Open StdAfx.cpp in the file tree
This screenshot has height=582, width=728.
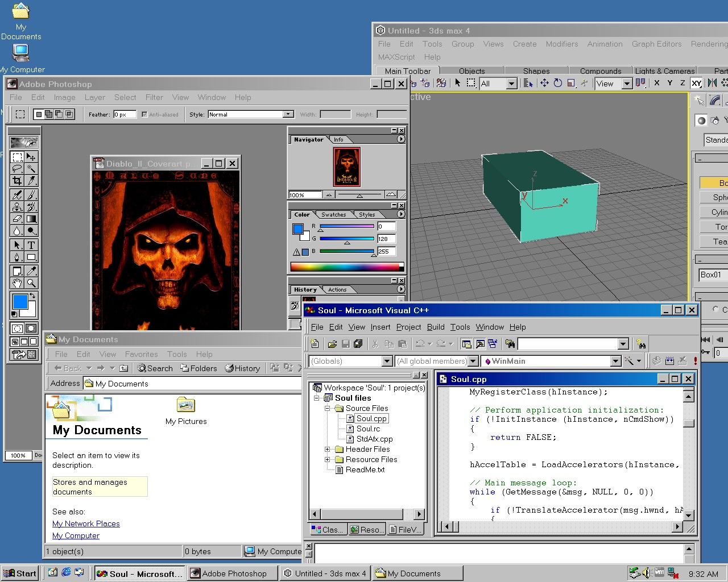374,439
